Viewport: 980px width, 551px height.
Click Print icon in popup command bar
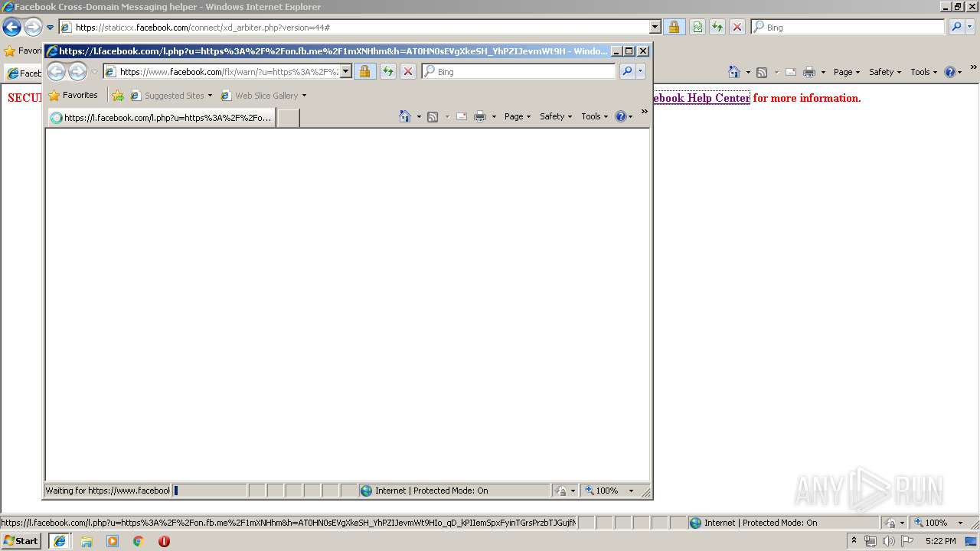(480, 116)
